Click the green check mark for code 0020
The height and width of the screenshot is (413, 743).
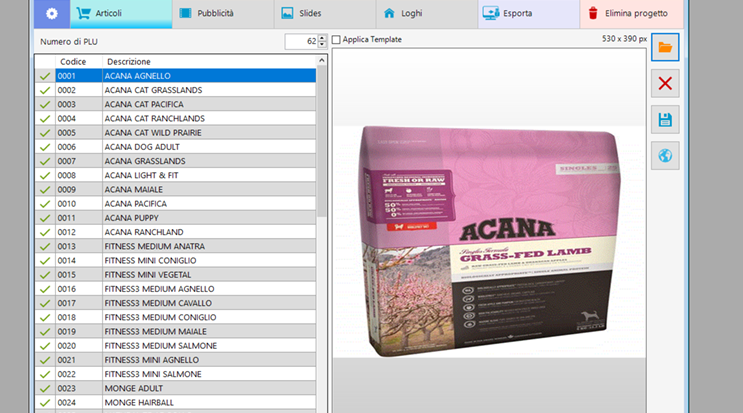[x=45, y=346]
